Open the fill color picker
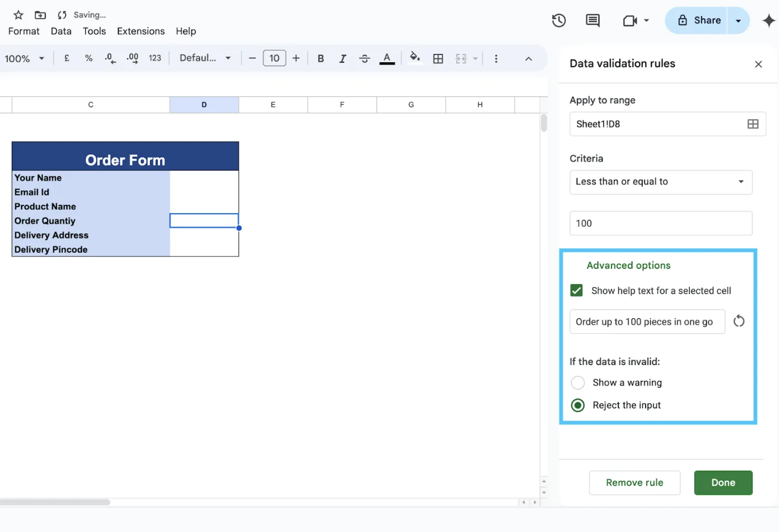The height and width of the screenshot is (532, 779). point(415,58)
